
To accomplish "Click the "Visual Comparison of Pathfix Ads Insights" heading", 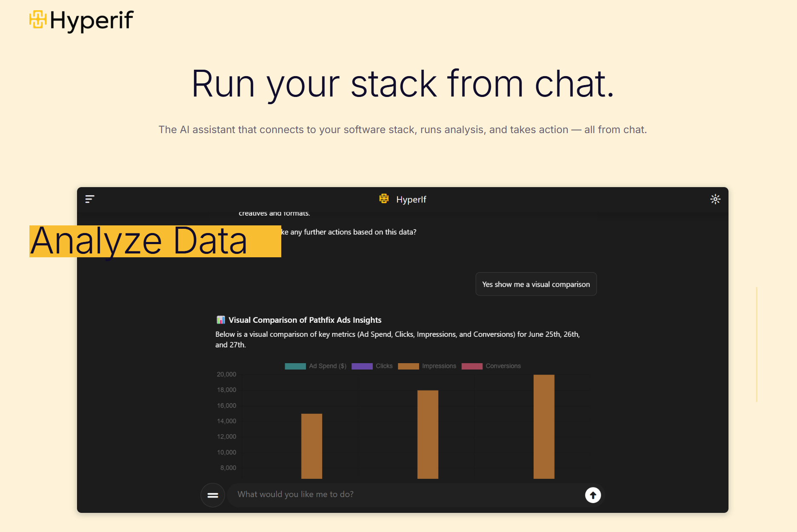I will pos(305,320).
